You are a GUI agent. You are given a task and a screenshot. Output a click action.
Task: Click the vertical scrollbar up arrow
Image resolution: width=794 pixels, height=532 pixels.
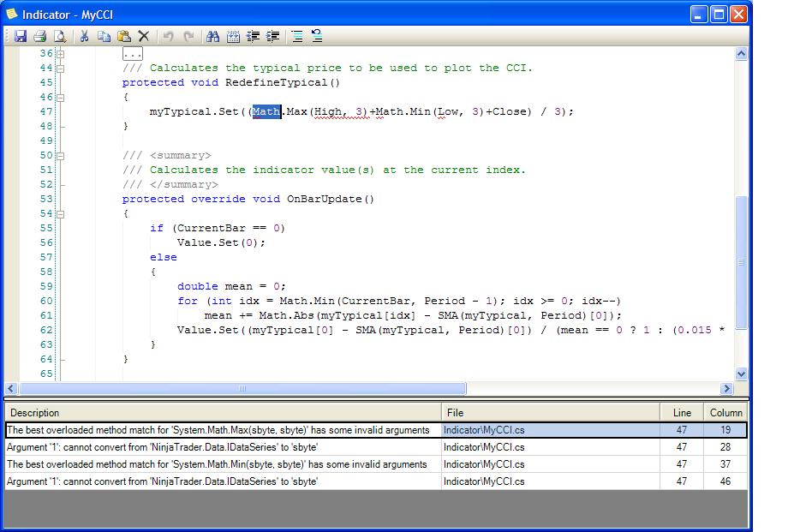pyautogui.click(x=742, y=54)
